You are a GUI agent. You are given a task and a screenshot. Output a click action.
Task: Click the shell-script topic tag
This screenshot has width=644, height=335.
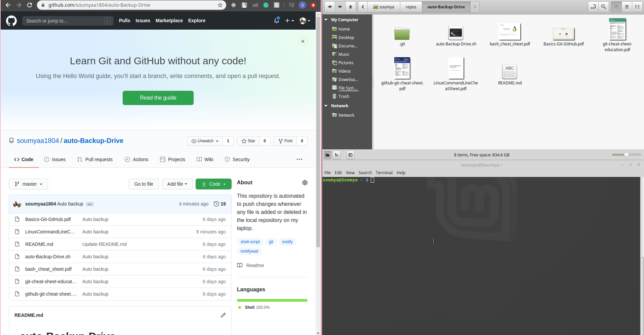pos(250,242)
